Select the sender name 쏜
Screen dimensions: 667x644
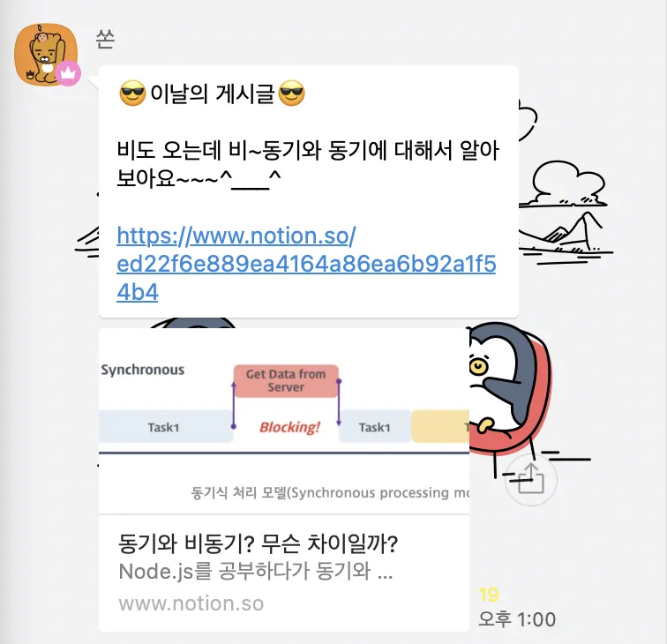coord(105,39)
